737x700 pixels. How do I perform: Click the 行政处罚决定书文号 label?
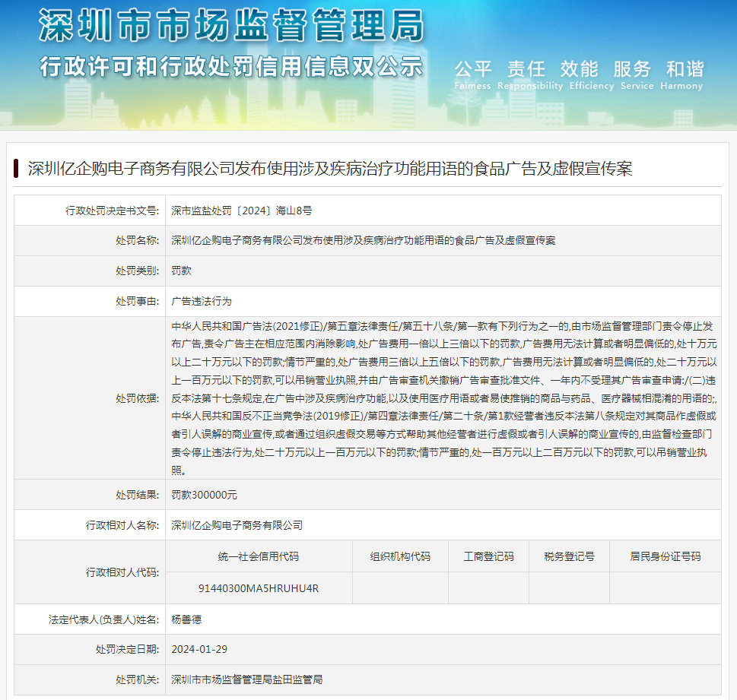112,211
